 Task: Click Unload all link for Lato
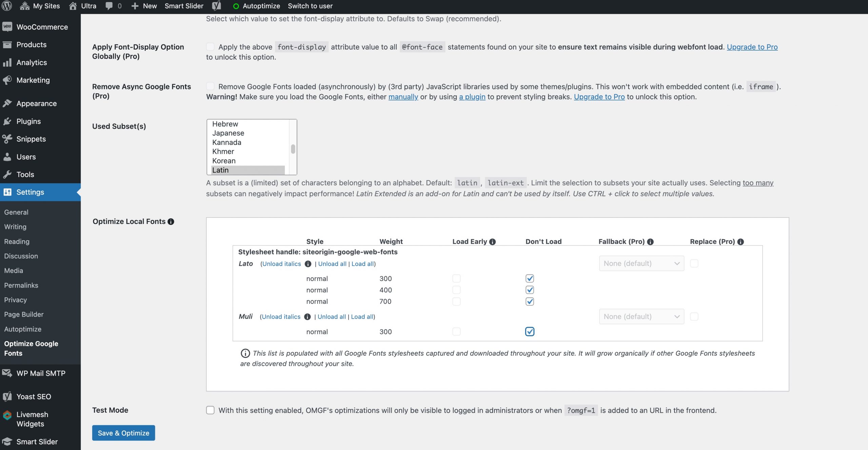tap(332, 264)
